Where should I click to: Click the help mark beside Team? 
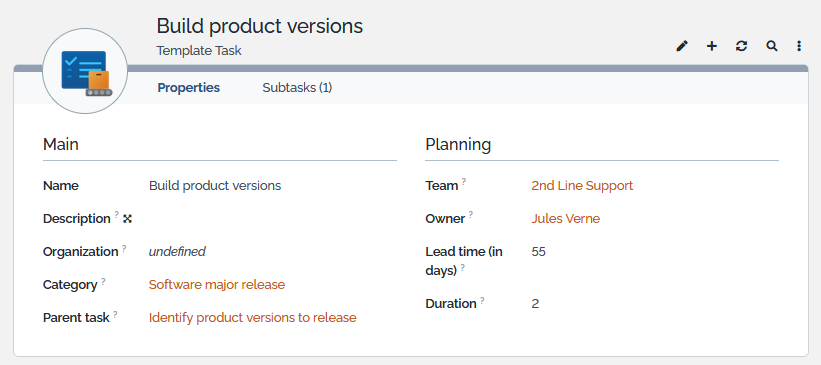tap(464, 181)
